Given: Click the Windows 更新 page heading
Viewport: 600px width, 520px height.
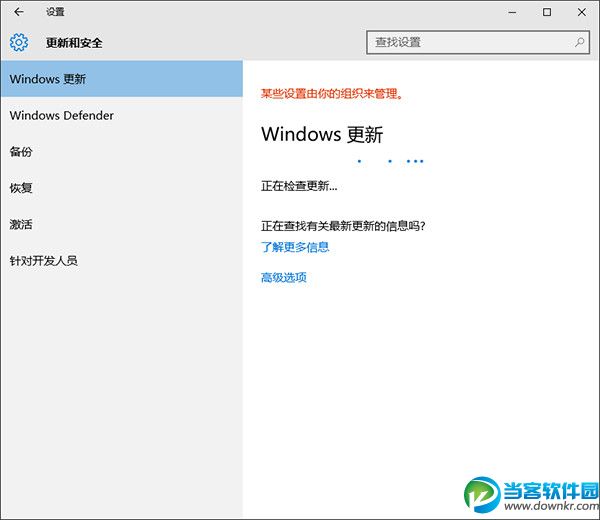Looking at the screenshot, I should 322,134.
